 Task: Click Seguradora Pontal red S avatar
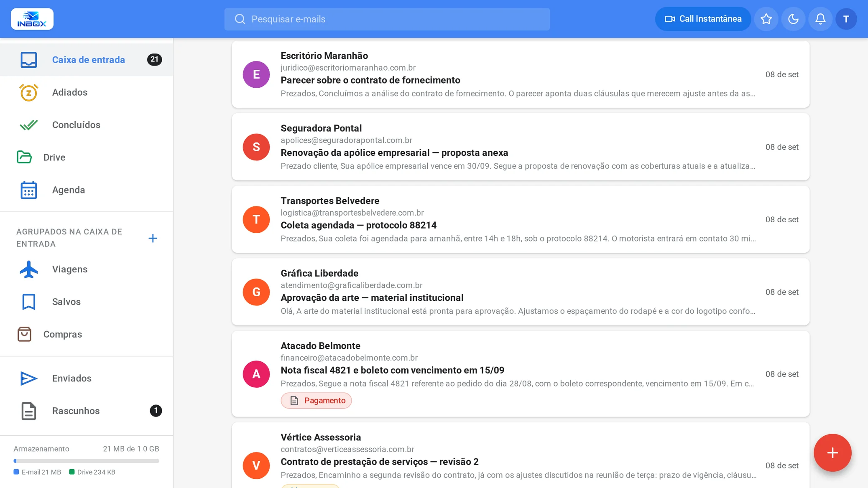256,147
